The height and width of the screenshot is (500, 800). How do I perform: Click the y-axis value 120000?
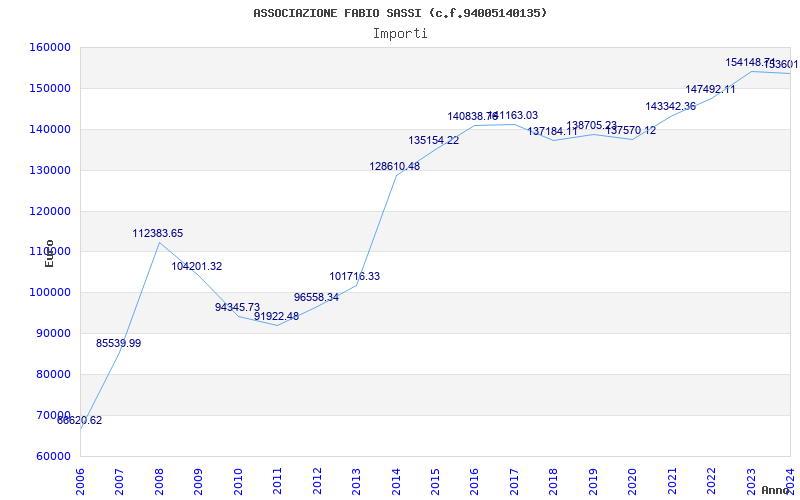pos(52,211)
